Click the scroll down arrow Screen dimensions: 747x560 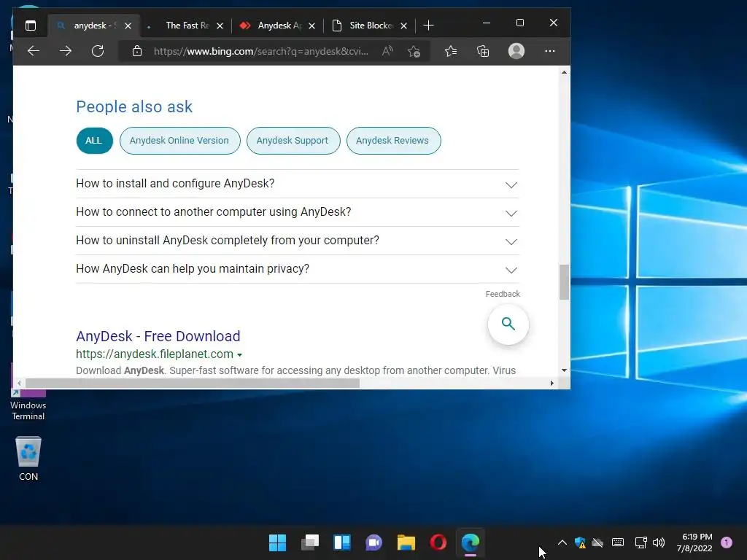click(564, 370)
